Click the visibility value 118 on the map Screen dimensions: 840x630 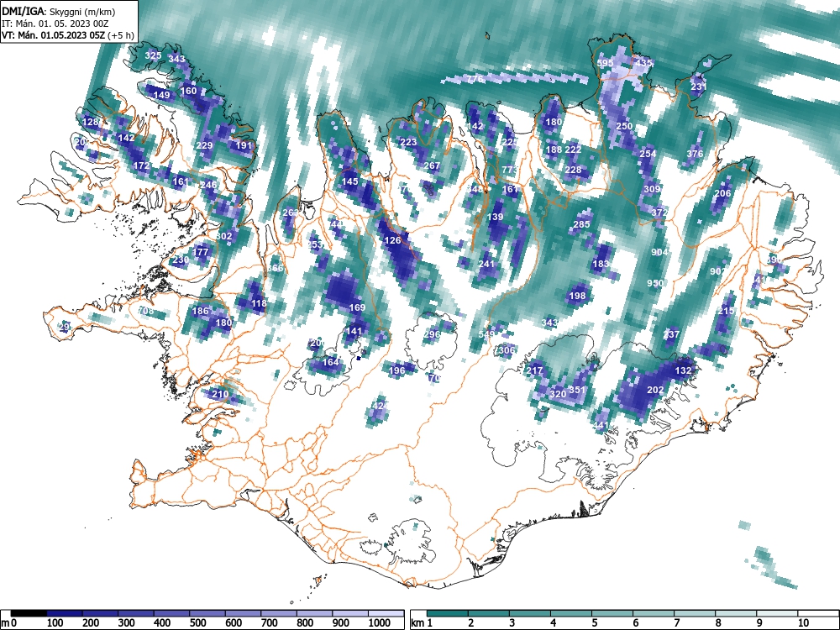259,303
